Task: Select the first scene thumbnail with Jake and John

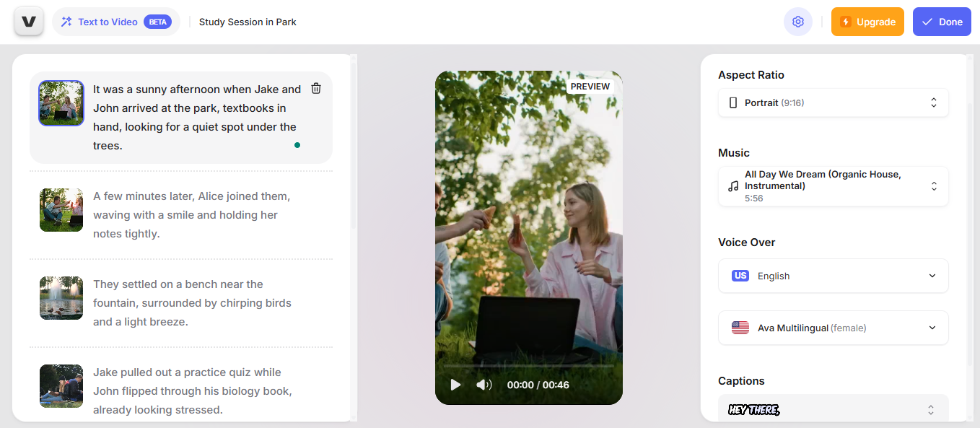Action: [x=61, y=103]
